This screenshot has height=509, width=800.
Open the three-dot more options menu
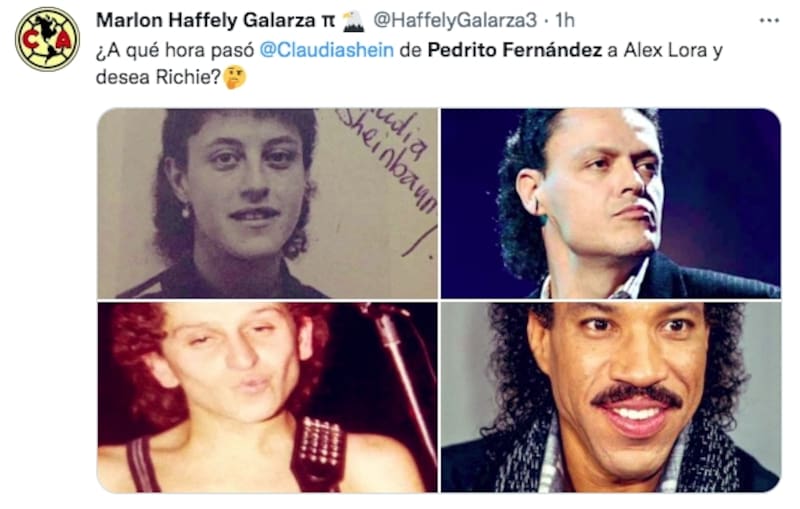pos(769,21)
